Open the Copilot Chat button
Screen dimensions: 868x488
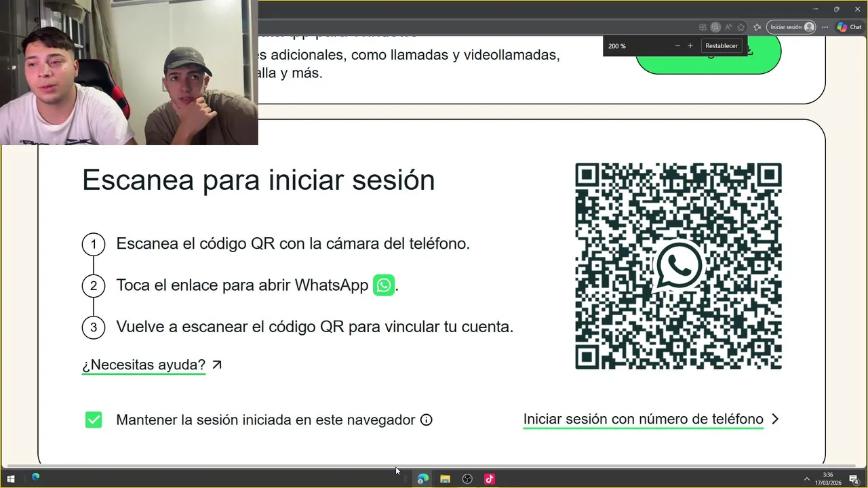[x=849, y=27]
